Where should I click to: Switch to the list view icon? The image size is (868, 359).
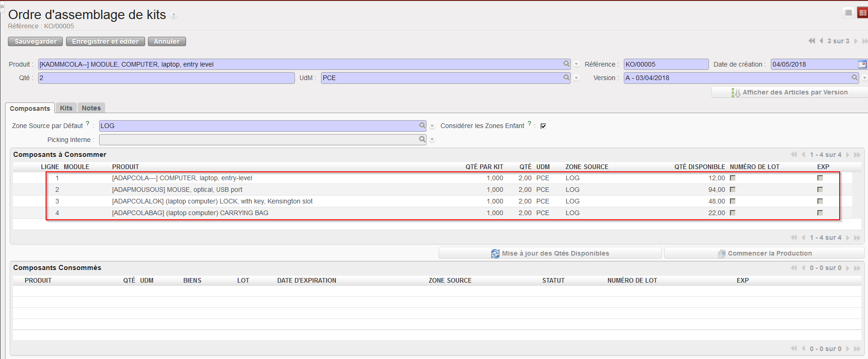click(x=848, y=13)
